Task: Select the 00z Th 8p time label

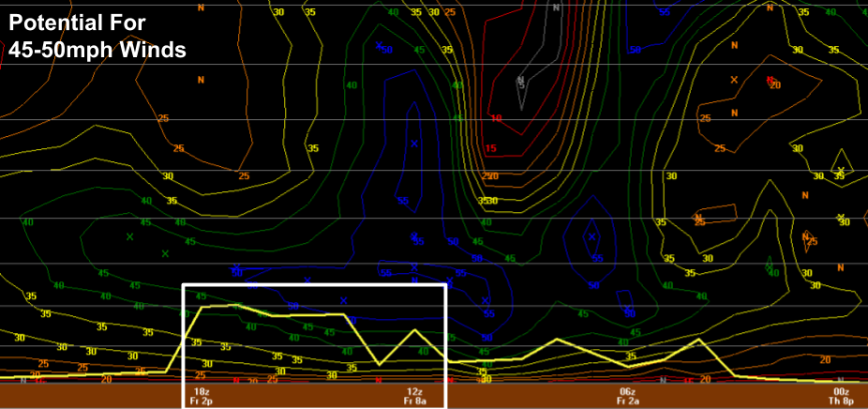Action: (x=841, y=395)
